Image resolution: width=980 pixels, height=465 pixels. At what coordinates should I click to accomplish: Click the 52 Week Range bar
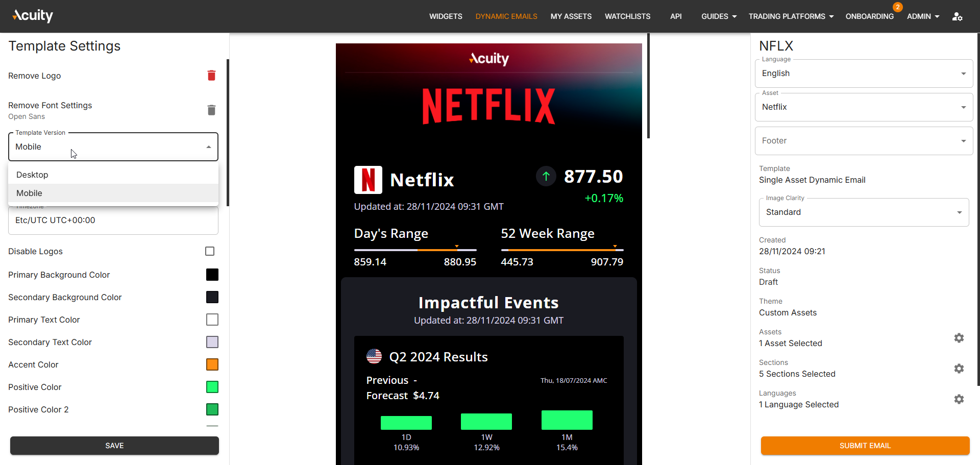[x=562, y=250]
